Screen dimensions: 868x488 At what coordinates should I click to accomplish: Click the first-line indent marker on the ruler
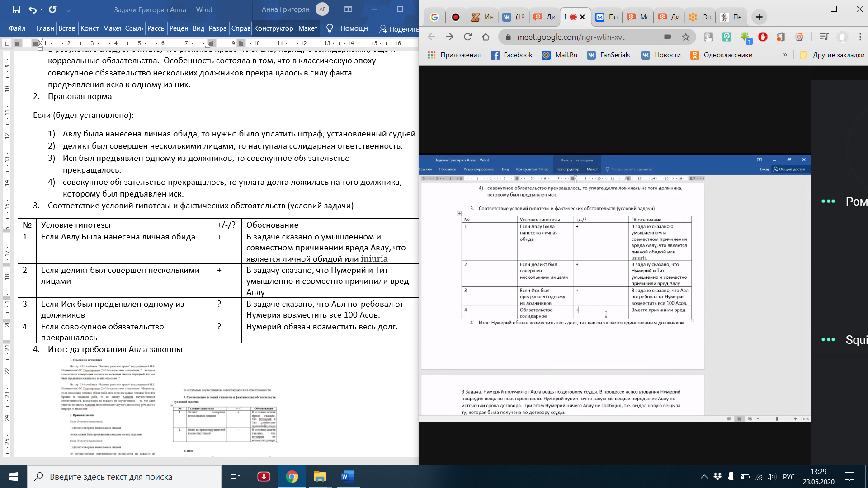pyautogui.click(x=40, y=41)
